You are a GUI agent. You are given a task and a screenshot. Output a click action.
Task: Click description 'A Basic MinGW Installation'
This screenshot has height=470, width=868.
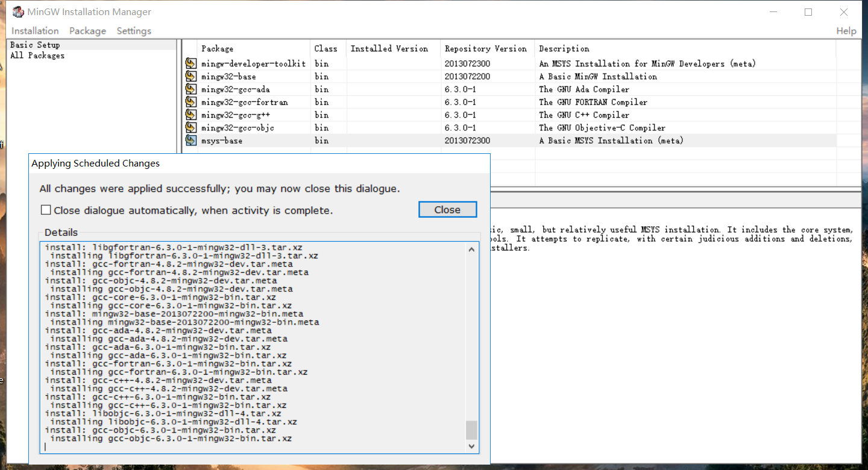click(x=598, y=77)
